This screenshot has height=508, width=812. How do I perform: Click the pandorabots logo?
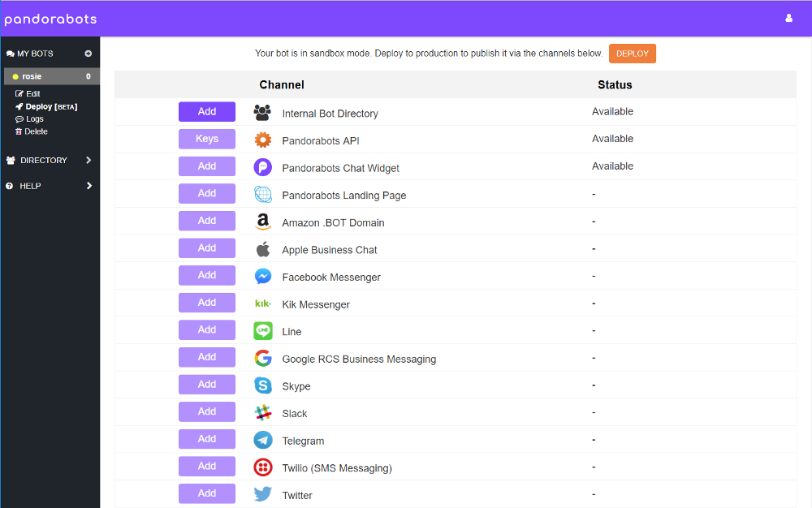50,19
